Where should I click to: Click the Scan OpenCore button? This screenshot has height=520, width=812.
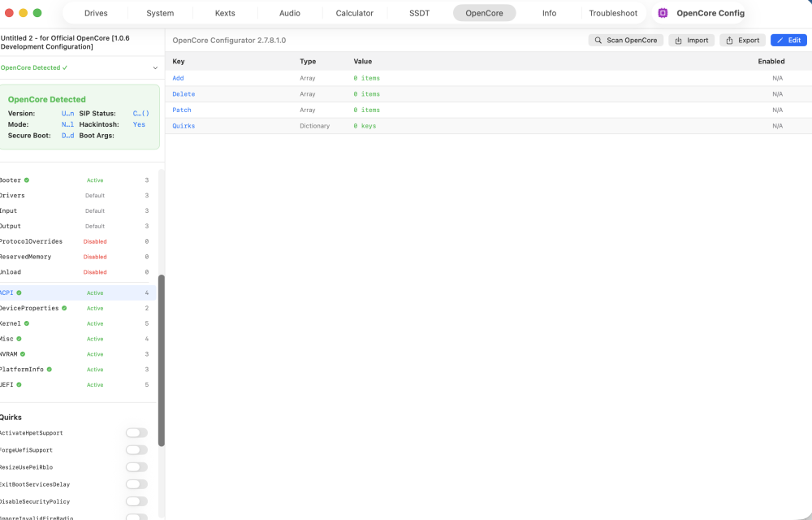(x=625, y=41)
